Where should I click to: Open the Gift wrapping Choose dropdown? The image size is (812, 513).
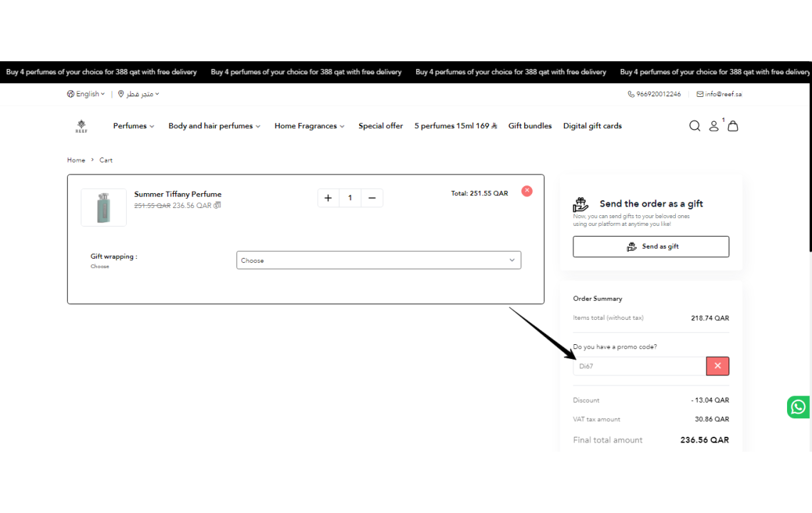(x=378, y=260)
